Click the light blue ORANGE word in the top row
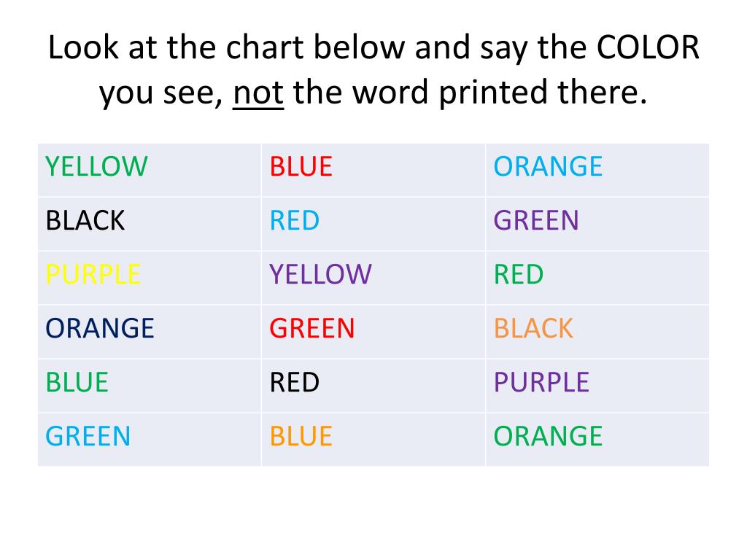Image resolution: width=747 pixels, height=560 pixels. [548, 167]
